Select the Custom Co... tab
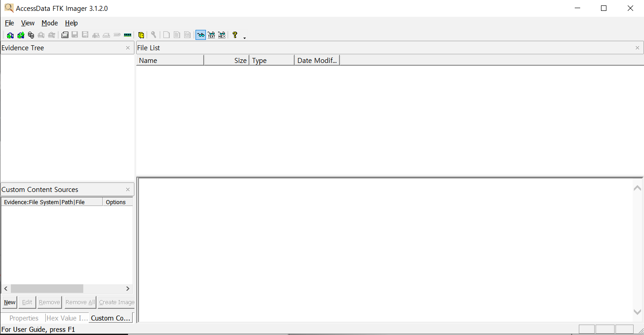The height and width of the screenshot is (335, 644). coord(111,318)
